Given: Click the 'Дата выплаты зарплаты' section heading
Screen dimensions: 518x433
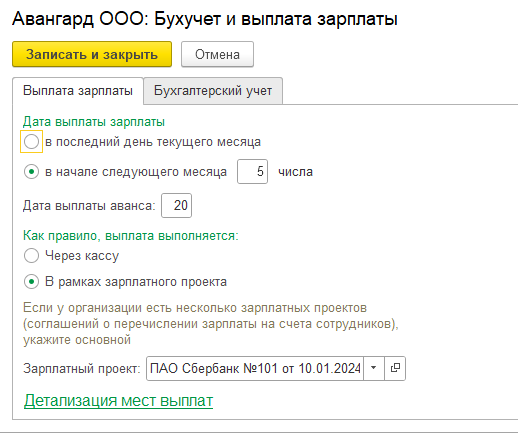Looking at the screenshot, I should pos(94,122).
